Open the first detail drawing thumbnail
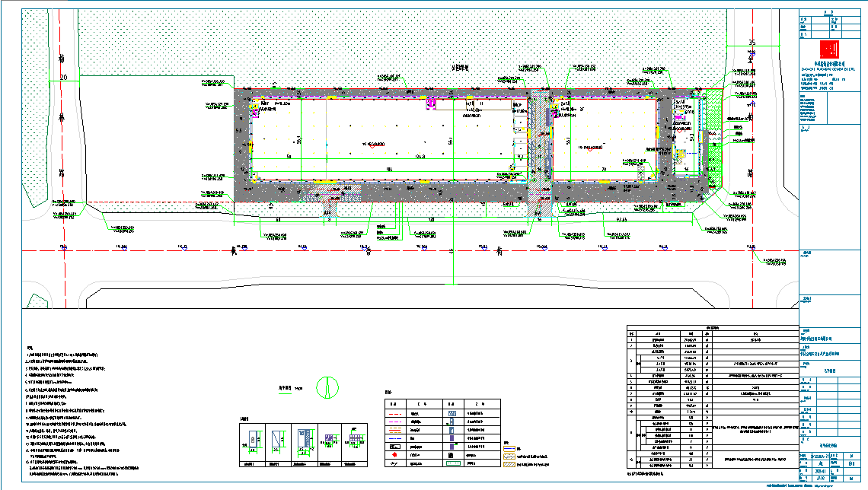The width and height of the screenshot is (868, 490). pos(253,441)
